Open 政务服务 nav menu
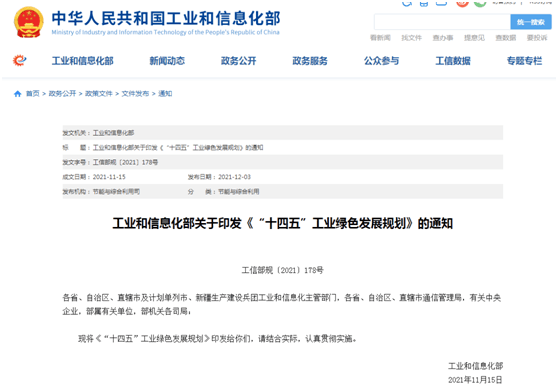Viewport: 558px width, 387px height. 310,61
